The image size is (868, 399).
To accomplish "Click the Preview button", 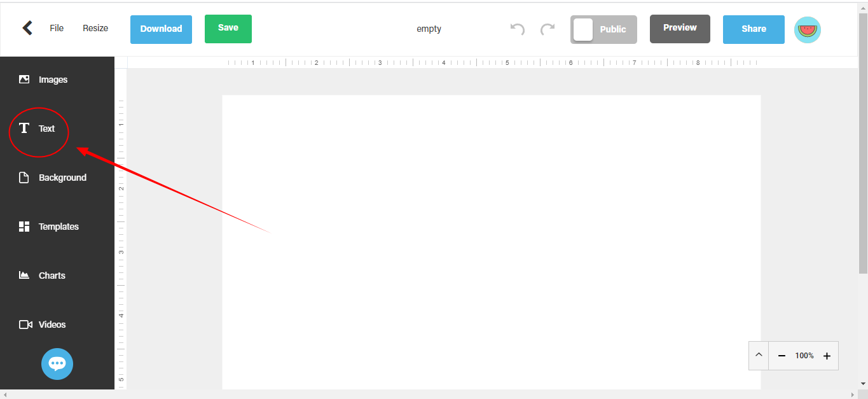I will [x=680, y=29].
